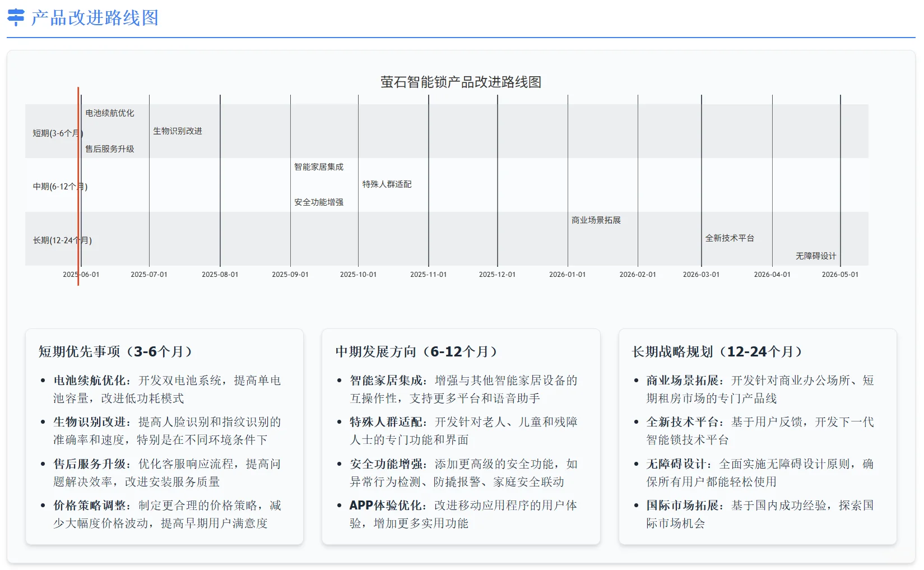
Task: Click the 特殊人群适配 bullet in mid-term card
Action: (x=463, y=431)
